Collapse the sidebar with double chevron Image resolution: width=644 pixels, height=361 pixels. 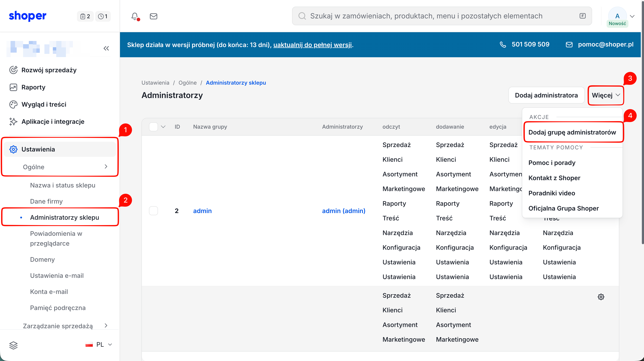point(106,48)
